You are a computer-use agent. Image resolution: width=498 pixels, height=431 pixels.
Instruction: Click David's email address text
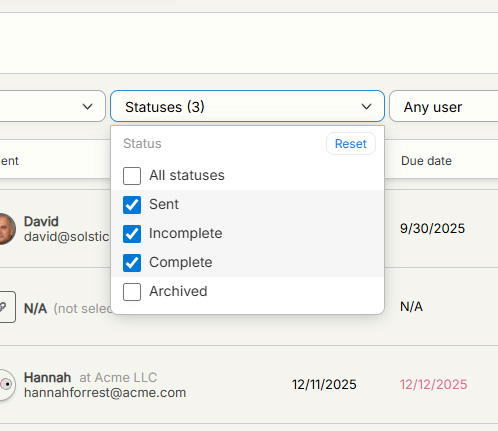67,237
